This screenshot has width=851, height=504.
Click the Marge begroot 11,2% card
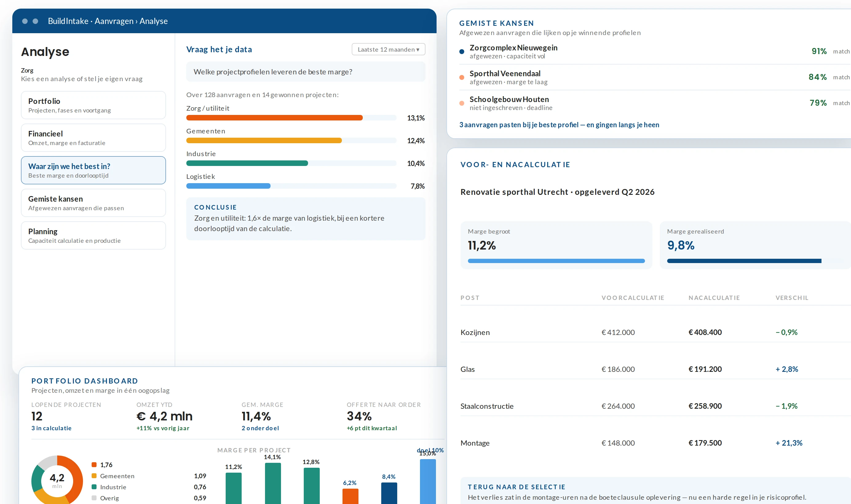click(x=556, y=245)
